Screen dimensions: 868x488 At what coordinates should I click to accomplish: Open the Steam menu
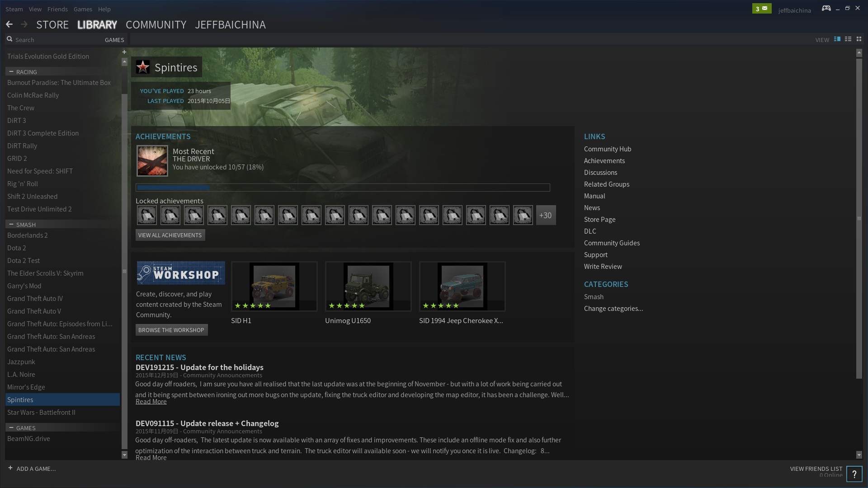click(x=14, y=9)
